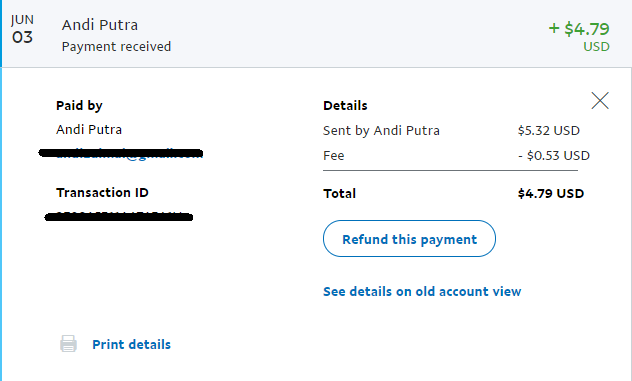Click the JUN 03 transaction date

click(23, 30)
